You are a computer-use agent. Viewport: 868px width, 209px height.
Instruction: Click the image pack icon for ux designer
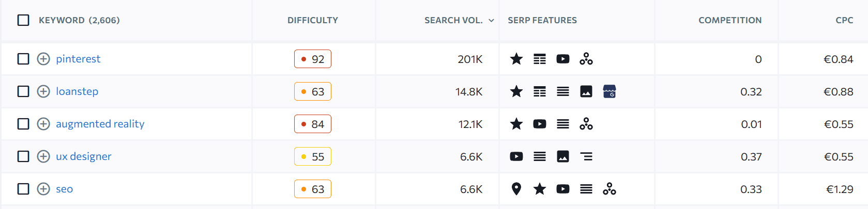(x=563, y=156)
